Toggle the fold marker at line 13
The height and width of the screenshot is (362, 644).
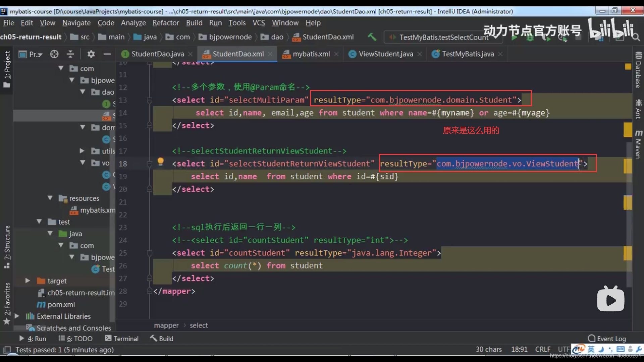click(x=150, y=100)
